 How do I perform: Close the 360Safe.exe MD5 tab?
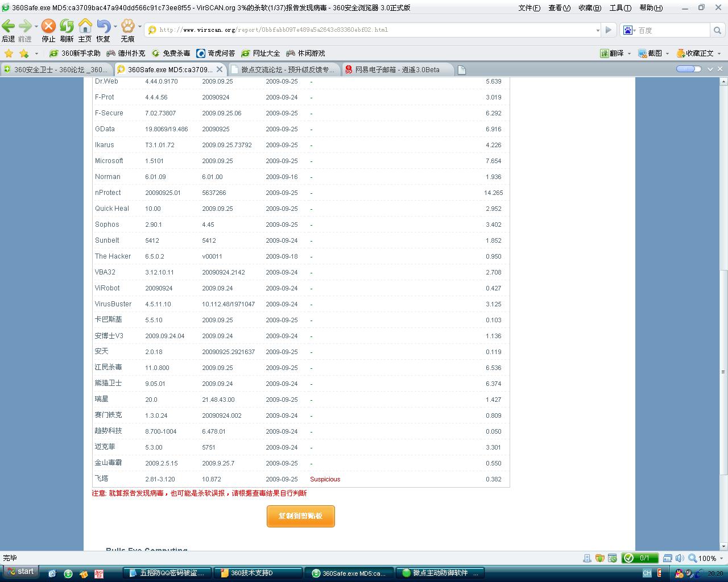[x=220, y=69]
